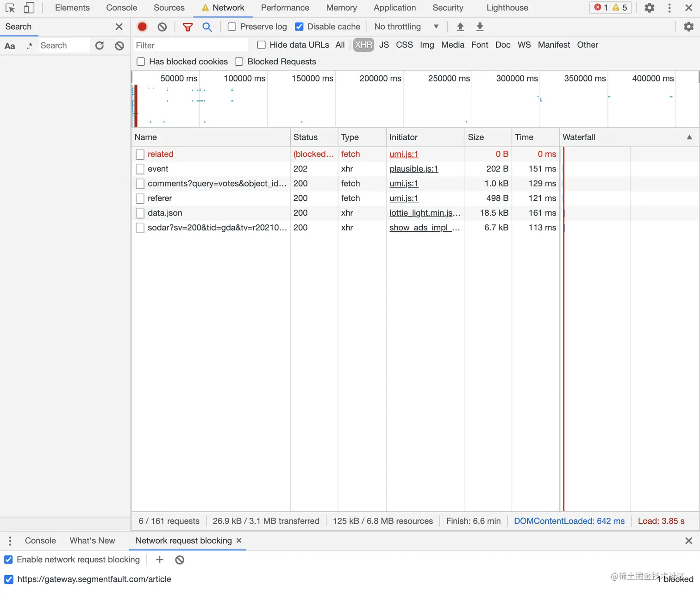Viewport: 700px width, 596px height.
Task: Open the Lighthouse tab
Action: pos(507,8)
